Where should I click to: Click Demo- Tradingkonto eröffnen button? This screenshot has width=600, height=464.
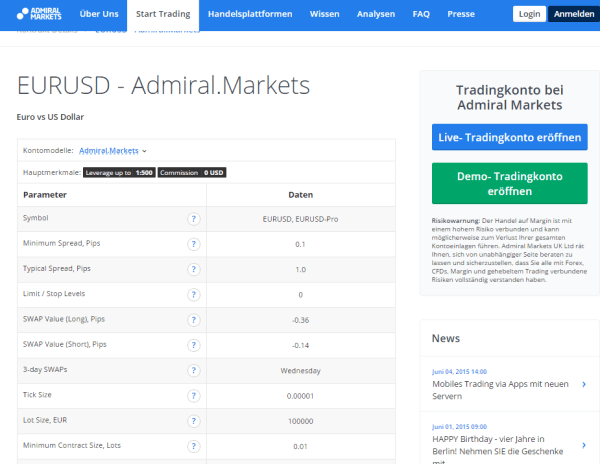point(510,183)
